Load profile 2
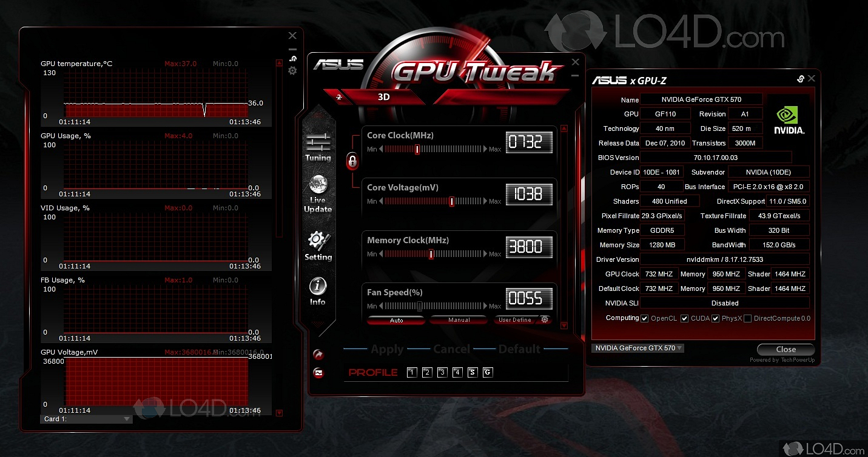 click(x=427, y=372)
